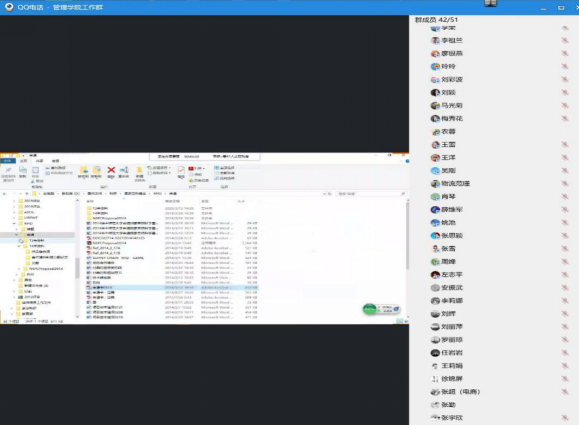The image size is (579, 425).
Task: Select member name 张雪
Action: [448, 249]
